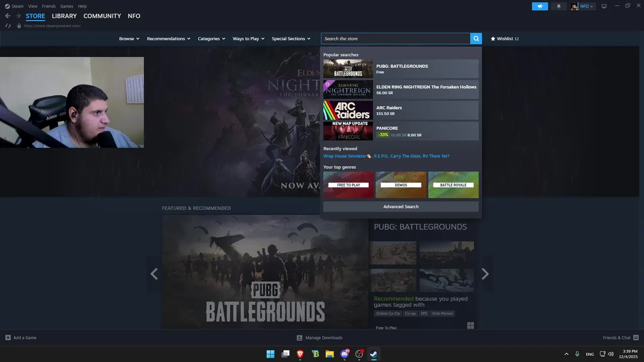The image size is (644, 362).
Task: Switch to the STORE tab
Action: coord(35,16)
